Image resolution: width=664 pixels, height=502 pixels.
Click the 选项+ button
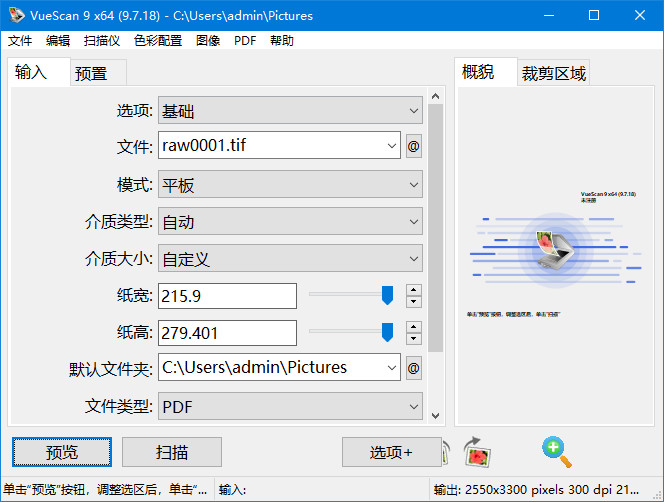click(391, 452)
